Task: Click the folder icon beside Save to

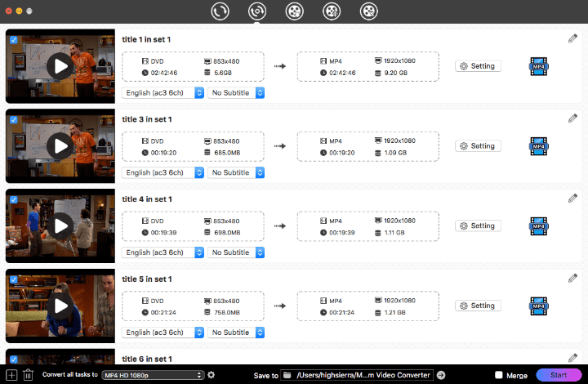Action: click(x=287, y=375)
